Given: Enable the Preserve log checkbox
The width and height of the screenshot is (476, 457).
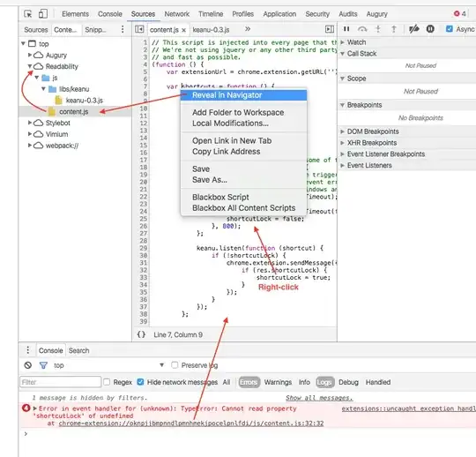Looking at the screenshot, I should coord(175,365).
